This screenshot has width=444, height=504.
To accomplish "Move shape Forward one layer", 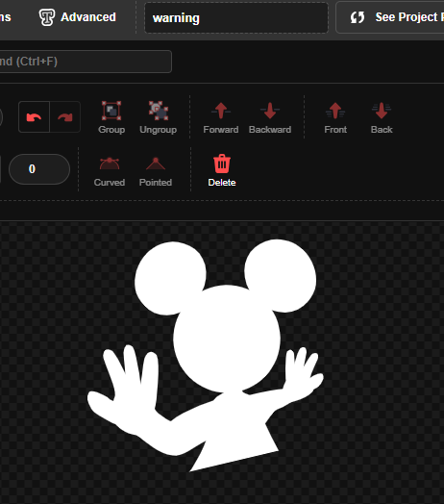I will 221,117.
